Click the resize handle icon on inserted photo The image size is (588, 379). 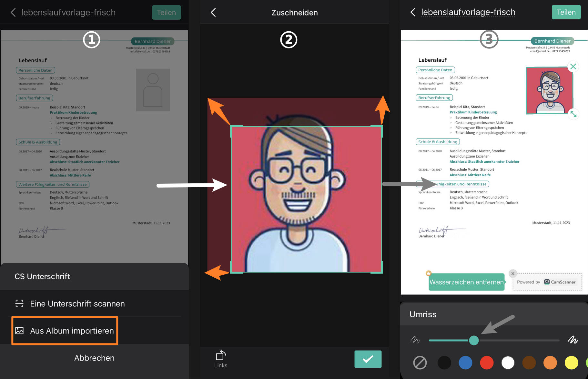[x=573, y=114]
